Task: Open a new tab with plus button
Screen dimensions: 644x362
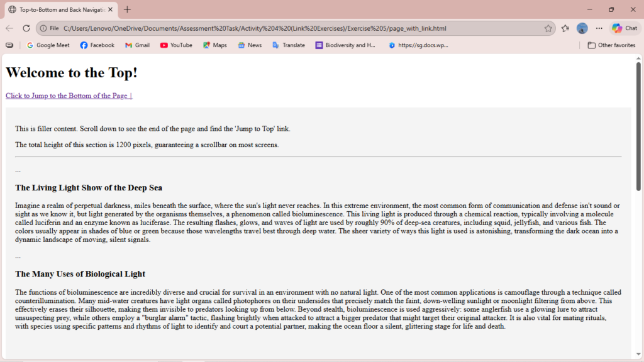Action: click(128, 9)
